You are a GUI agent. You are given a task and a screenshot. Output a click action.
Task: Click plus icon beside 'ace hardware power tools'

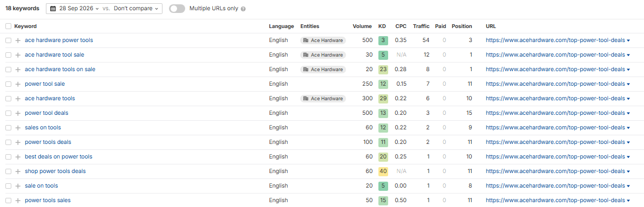18,40
